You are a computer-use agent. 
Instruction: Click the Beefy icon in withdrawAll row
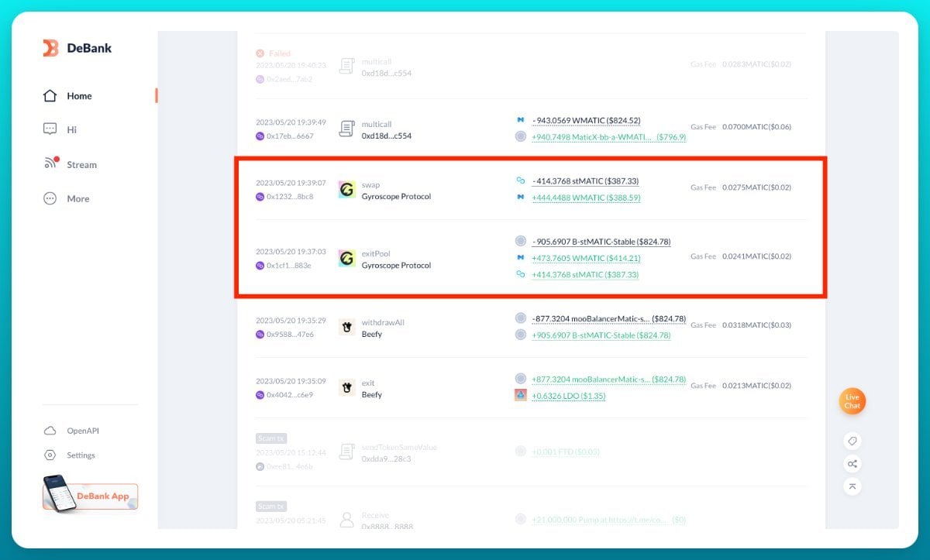[x=347, y=328]
